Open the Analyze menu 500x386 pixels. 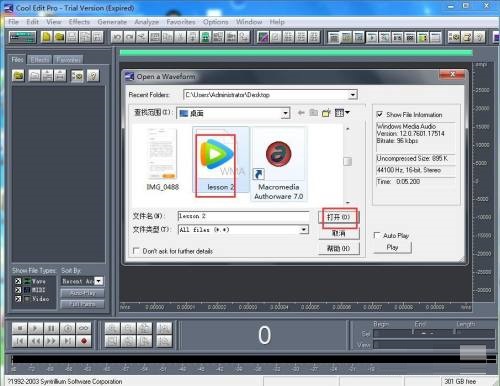click(x=146, y=22)
